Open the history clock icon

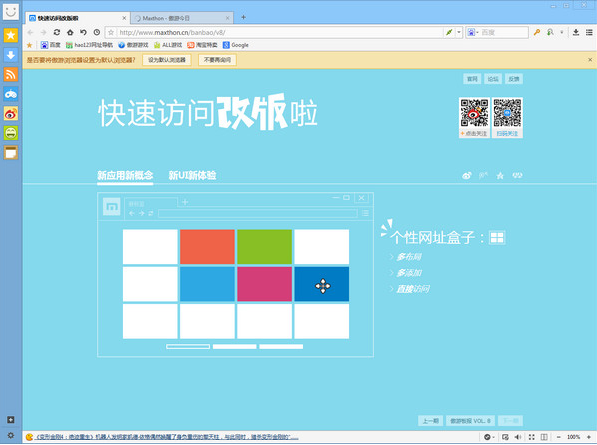pyautogui.click(x=97, y=32)
